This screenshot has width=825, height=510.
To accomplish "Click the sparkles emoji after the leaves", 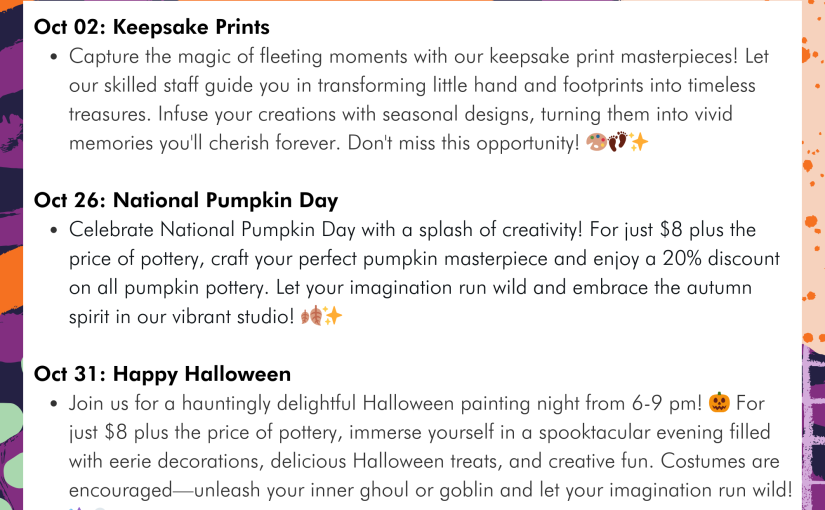I will click(333, 316).
